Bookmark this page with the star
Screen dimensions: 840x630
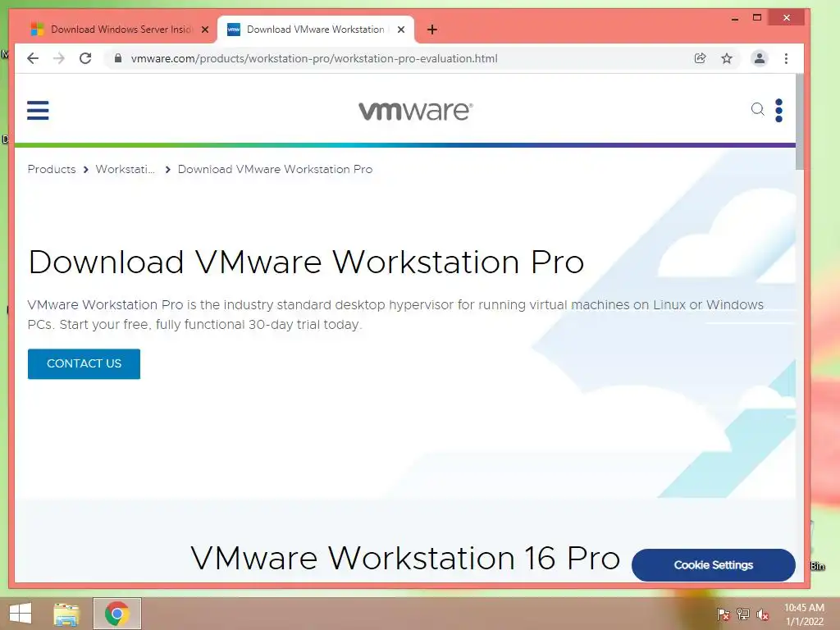(x=727, y=58)
